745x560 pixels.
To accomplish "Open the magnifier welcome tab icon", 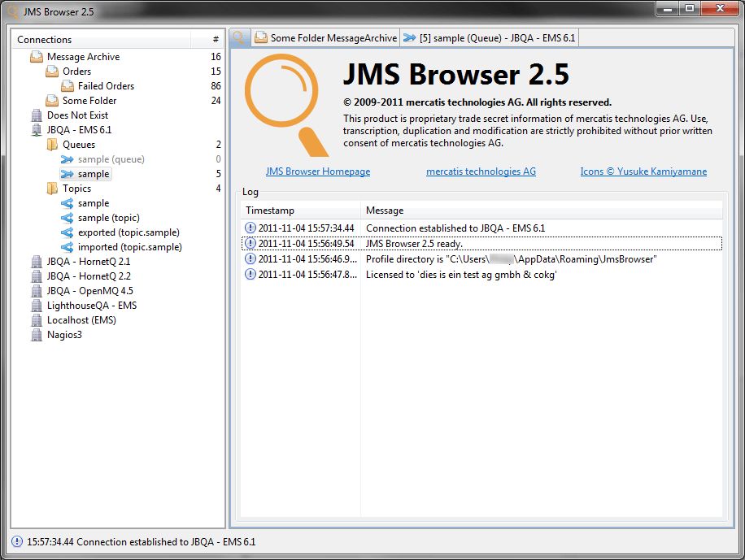I will coord(238,37).
